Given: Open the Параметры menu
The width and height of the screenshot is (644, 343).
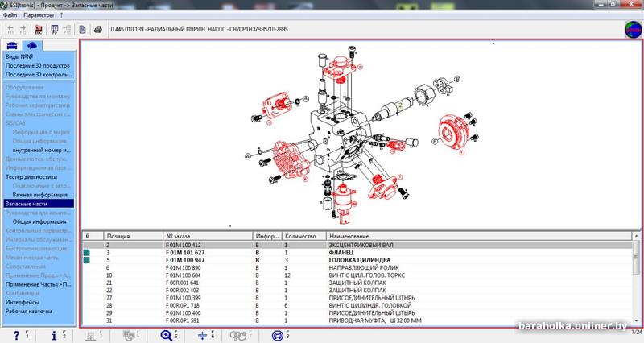Looking at the screenshot, I should pyautogui.click(x=39, y=15).
